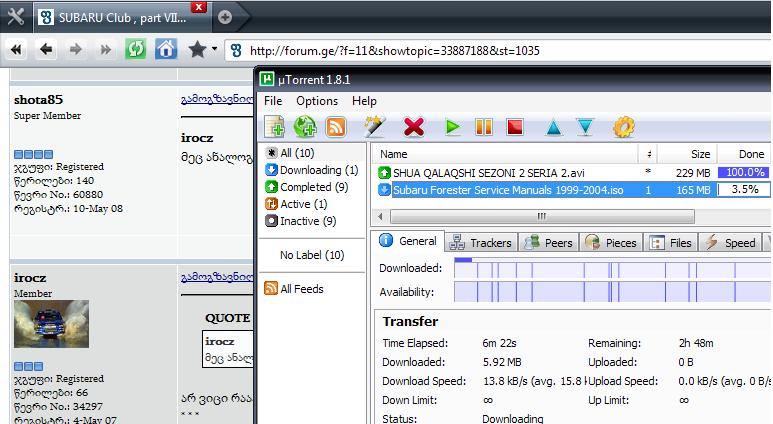Click Georgian post link in second irocz post
Screen dimensions: 773x424
click(217, 277)
